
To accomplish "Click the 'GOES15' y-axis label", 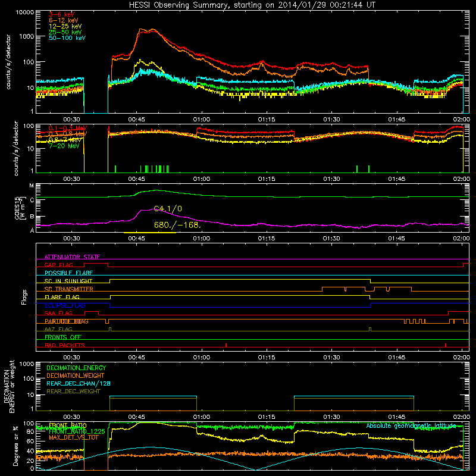I will pyautogui.click(x=17, y=208).
